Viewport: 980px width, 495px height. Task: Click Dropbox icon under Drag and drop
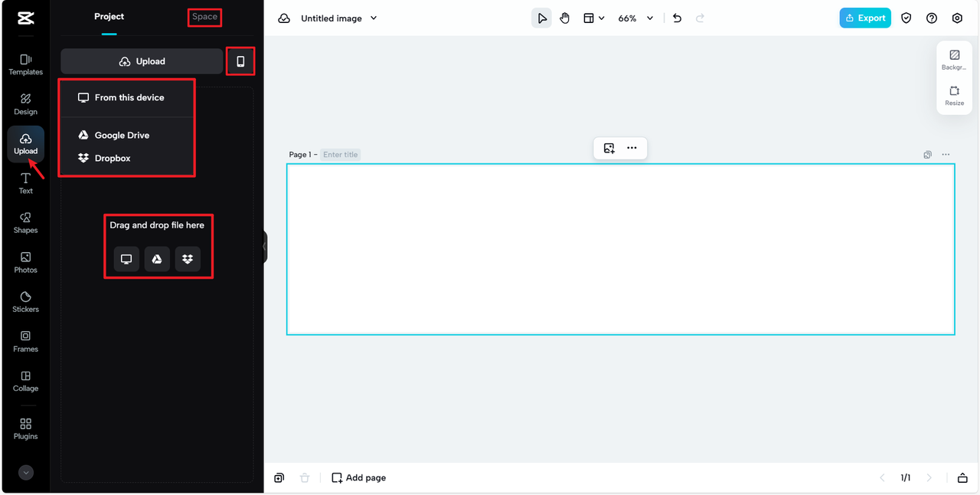tap(188, 259)
